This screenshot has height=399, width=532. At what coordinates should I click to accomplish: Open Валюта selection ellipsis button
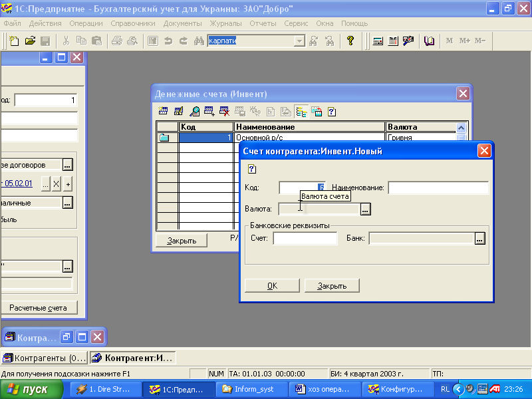[365, 209]
